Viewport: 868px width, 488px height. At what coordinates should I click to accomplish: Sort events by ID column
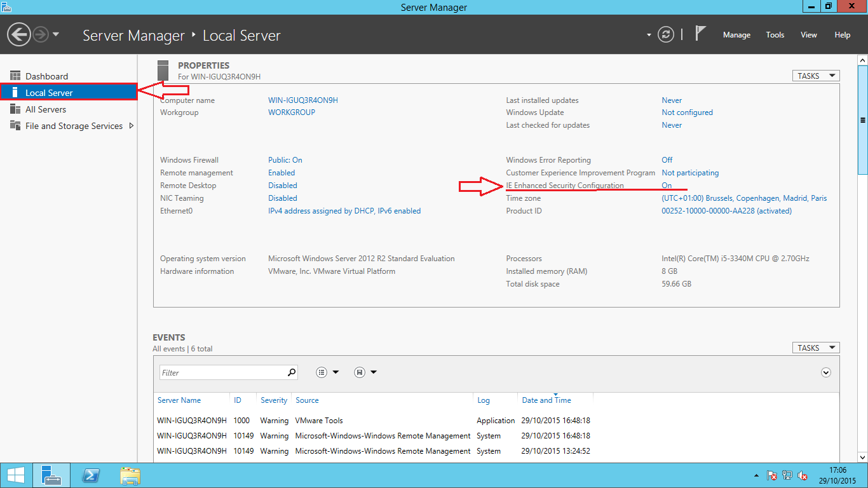238,400
